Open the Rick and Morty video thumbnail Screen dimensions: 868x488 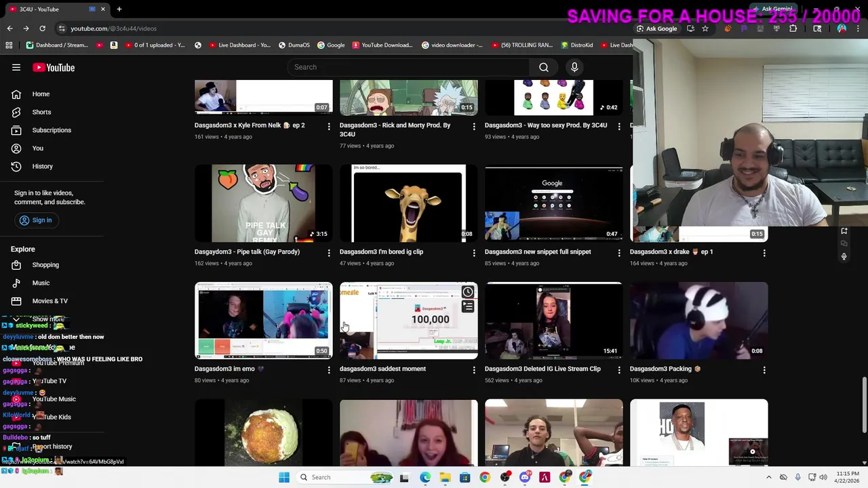408,98
